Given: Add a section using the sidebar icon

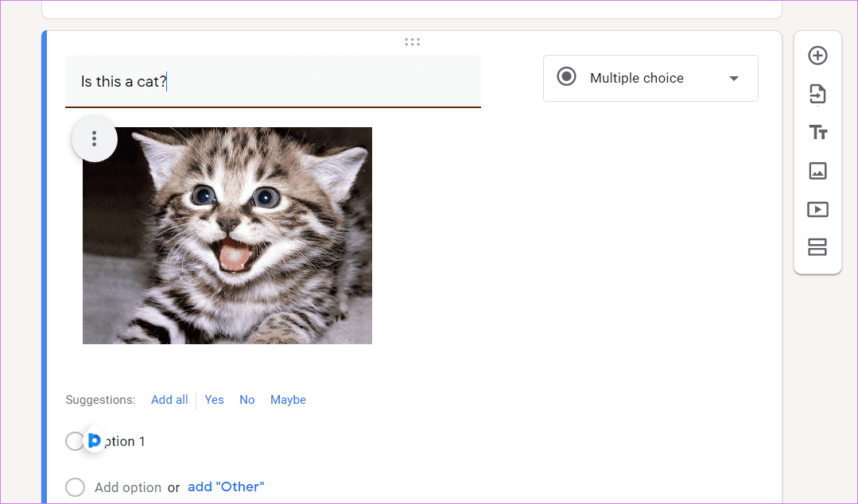Looking at the screenshot, I should (817, 247).
